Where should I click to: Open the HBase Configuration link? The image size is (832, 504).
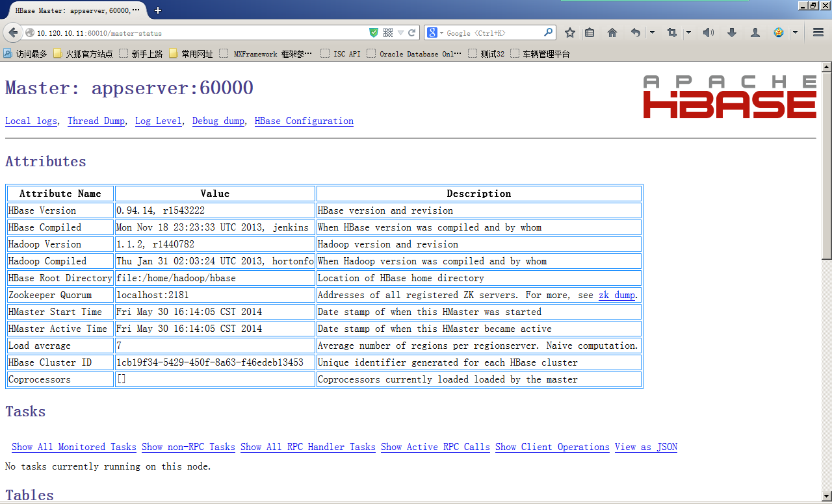[304, 121]
